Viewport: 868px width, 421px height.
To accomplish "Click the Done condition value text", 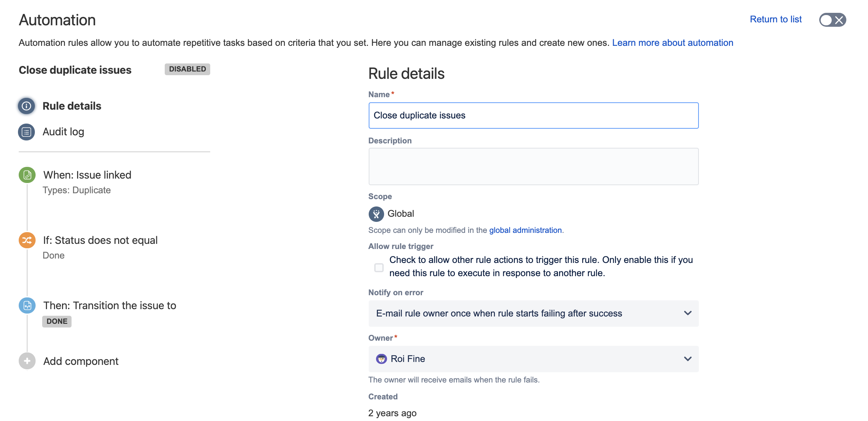I will click(x=54, y=256).
